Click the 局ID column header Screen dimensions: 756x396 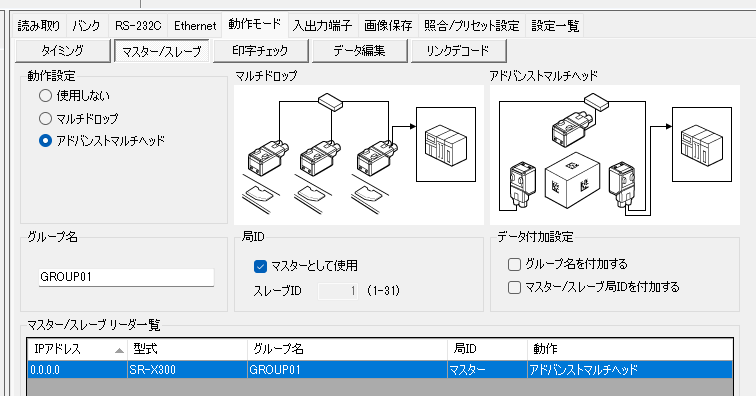(487, 349)
